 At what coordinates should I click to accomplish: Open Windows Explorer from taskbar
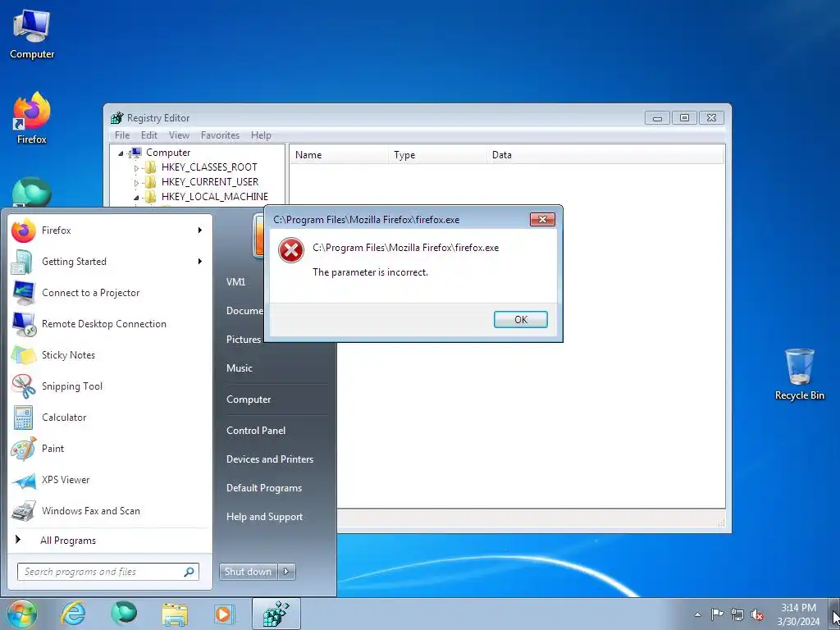coord(176,614)
